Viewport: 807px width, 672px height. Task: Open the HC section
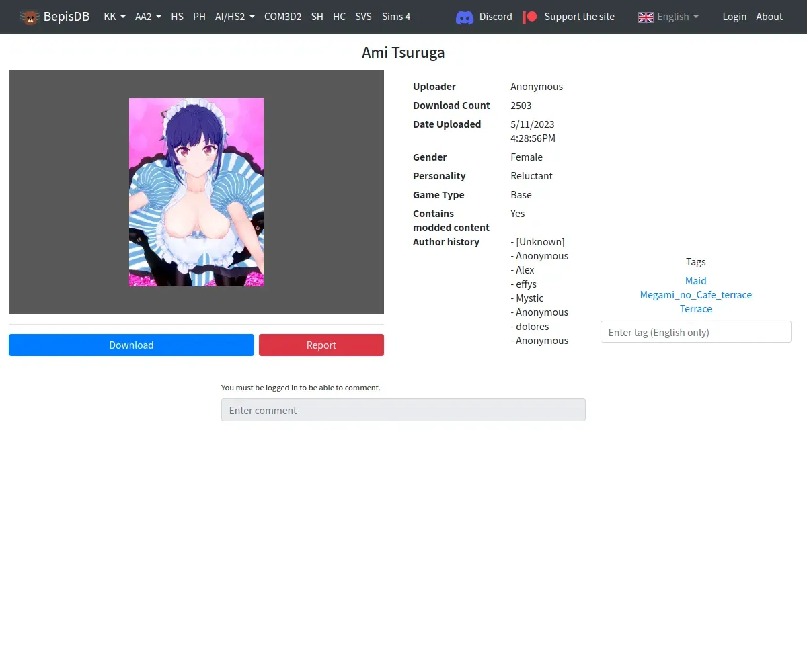click(x=340, y=17)
